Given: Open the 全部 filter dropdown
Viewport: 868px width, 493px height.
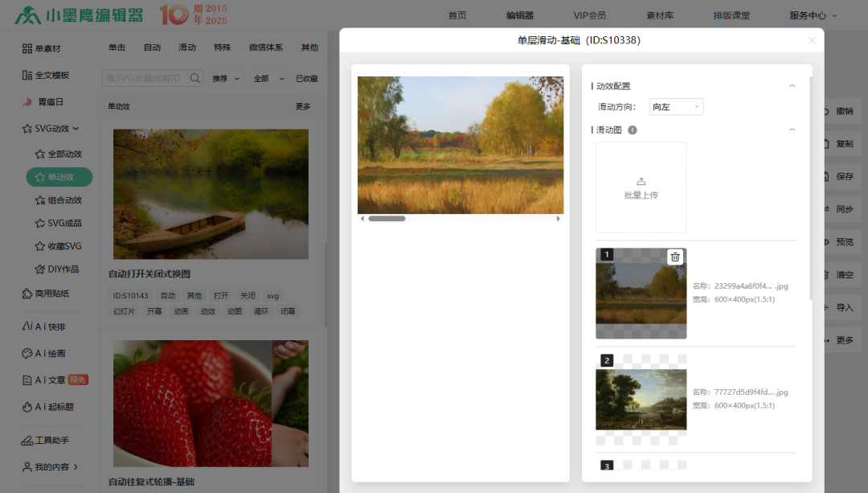Looking at the screenshot, I should [x=269, y=79].
